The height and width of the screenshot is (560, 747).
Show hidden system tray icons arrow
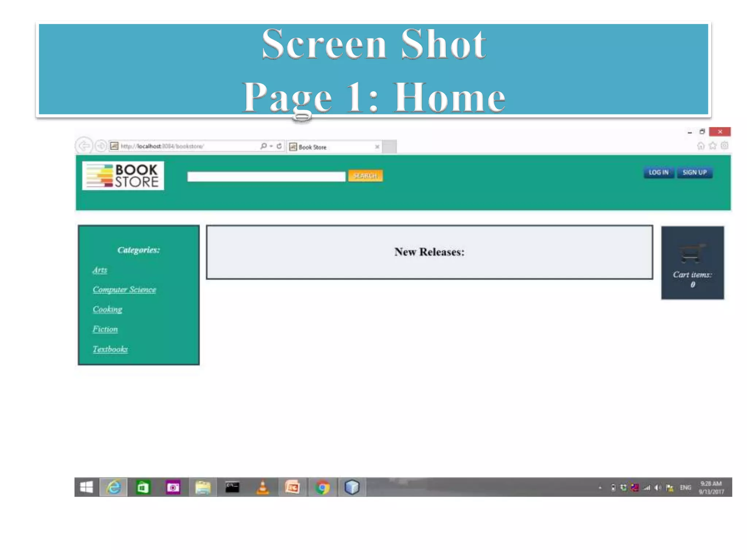[x=600, y=488]
